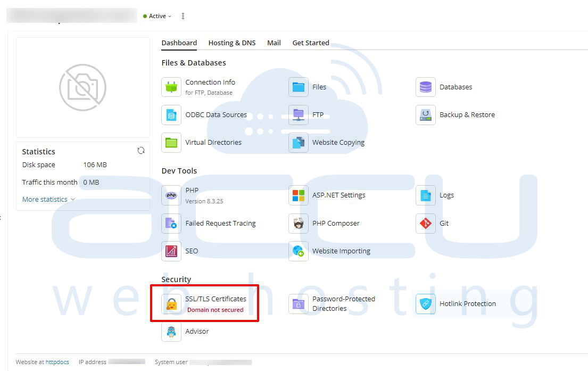This screenshot has width=588, height=371.
Task: Open the Advisor tool
Action: [x=197, y=331]
